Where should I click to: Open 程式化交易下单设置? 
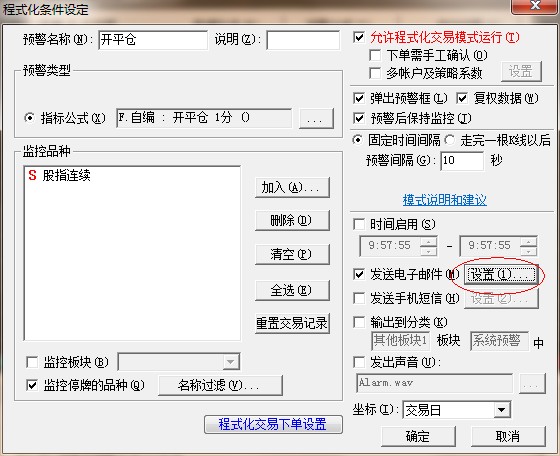pos(273,424)
